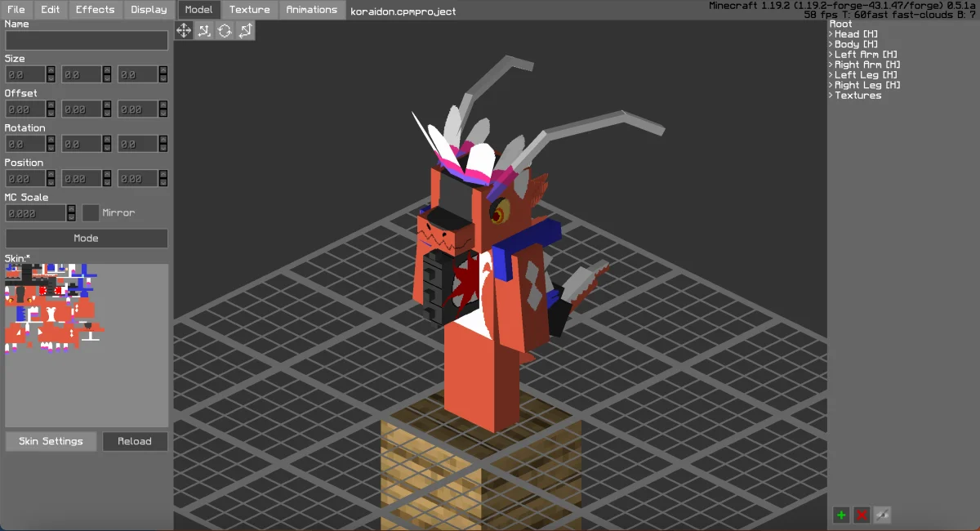Expand the Textures tree node
Image resolution: width=980 pixels, height=531 pixels.
(x=831, y=96)
